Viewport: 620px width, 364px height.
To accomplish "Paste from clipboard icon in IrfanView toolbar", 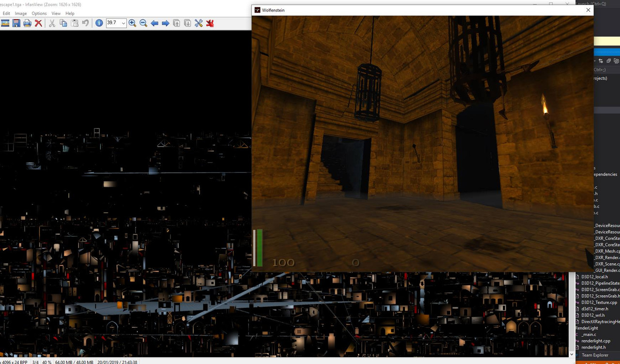I will coord(75,23).
